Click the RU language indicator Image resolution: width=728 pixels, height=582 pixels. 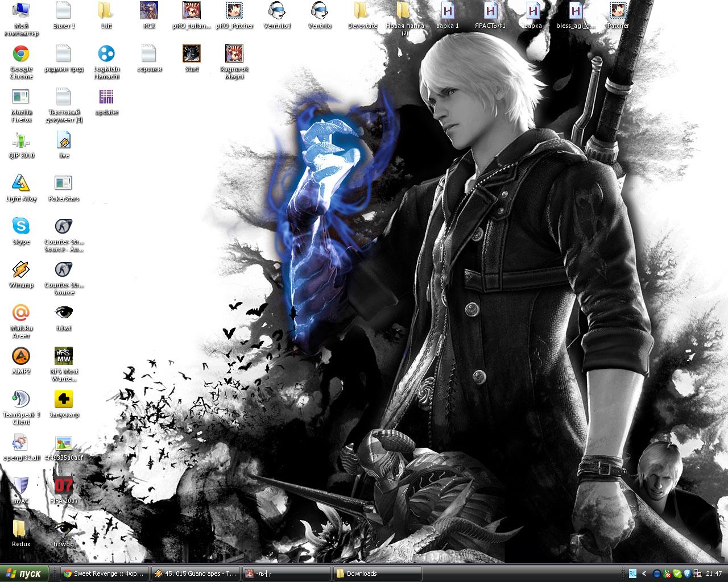pyautogui.click(x=632, y=573)
